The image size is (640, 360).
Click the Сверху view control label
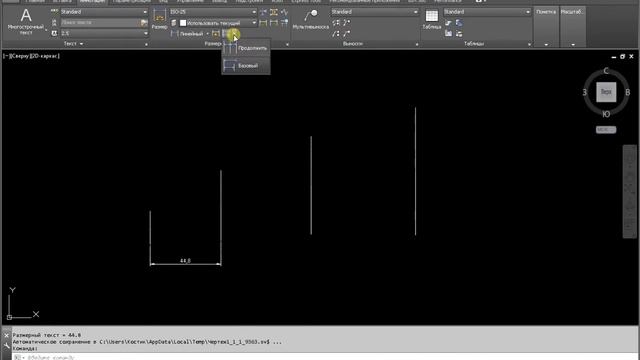[19, 56]
